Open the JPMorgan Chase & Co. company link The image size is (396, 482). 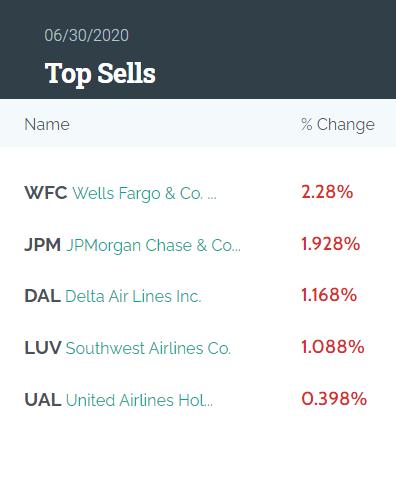pos(153,246)
